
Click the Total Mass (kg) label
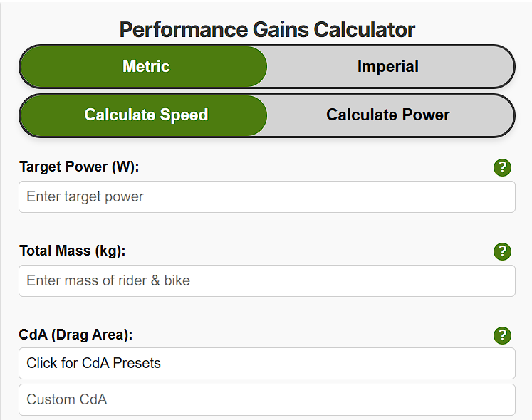[72, 251]
